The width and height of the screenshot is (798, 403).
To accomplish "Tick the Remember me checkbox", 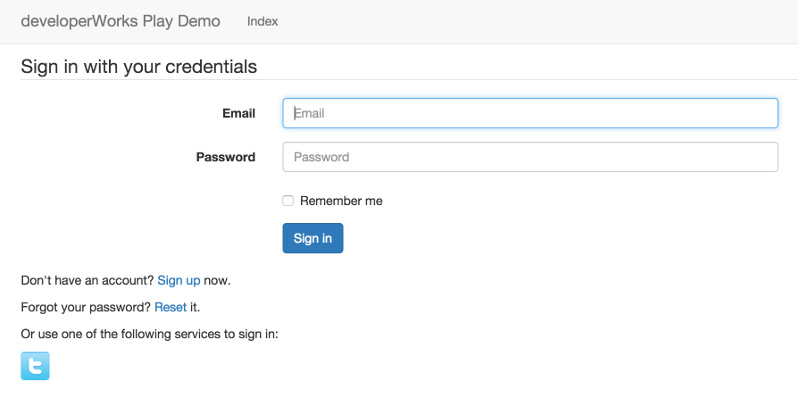I will (288, 201).
